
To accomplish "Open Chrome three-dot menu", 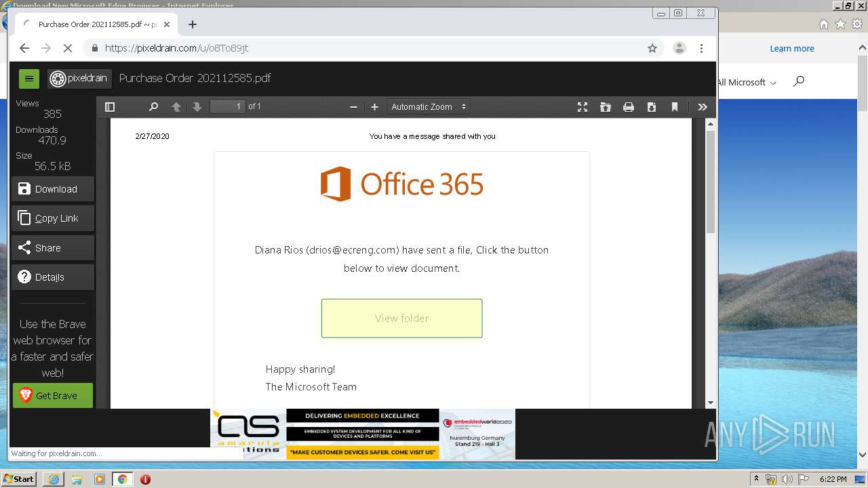I will coord(702,48).
